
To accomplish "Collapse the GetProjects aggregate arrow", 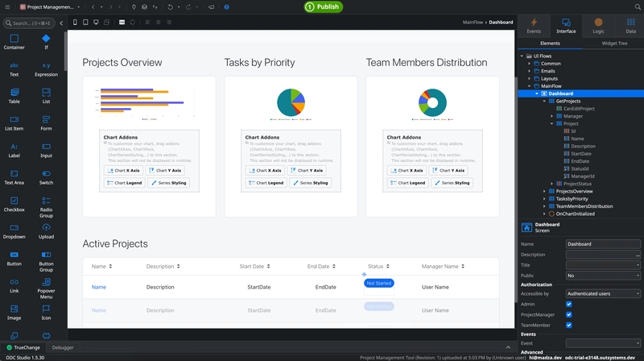I will click(x=545, y=102).
